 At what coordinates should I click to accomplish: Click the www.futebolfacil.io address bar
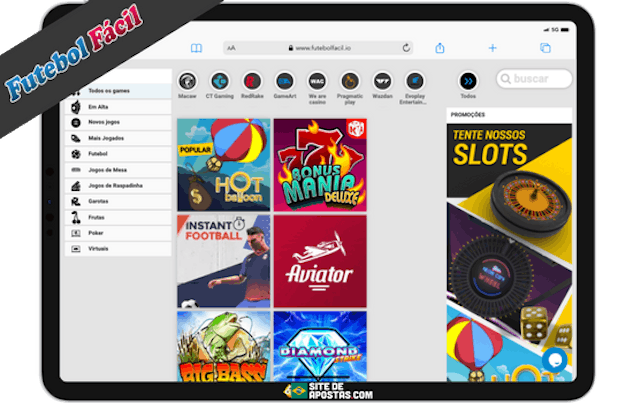(318, 48)
